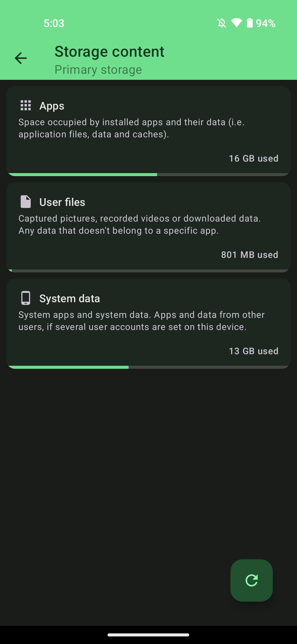Click the System data phone icon

(26, 298)
